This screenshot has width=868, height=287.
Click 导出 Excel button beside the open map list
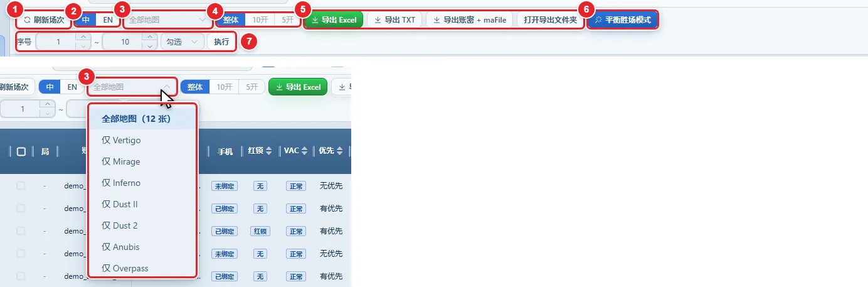(x=298, y=87)
